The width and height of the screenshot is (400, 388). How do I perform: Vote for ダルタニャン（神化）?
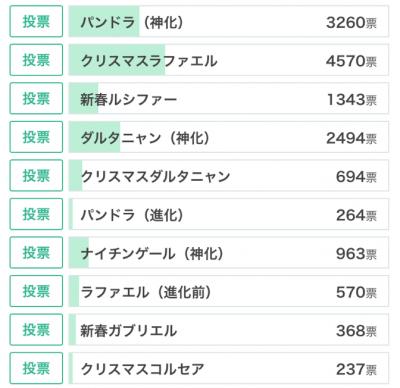(36, 137)
